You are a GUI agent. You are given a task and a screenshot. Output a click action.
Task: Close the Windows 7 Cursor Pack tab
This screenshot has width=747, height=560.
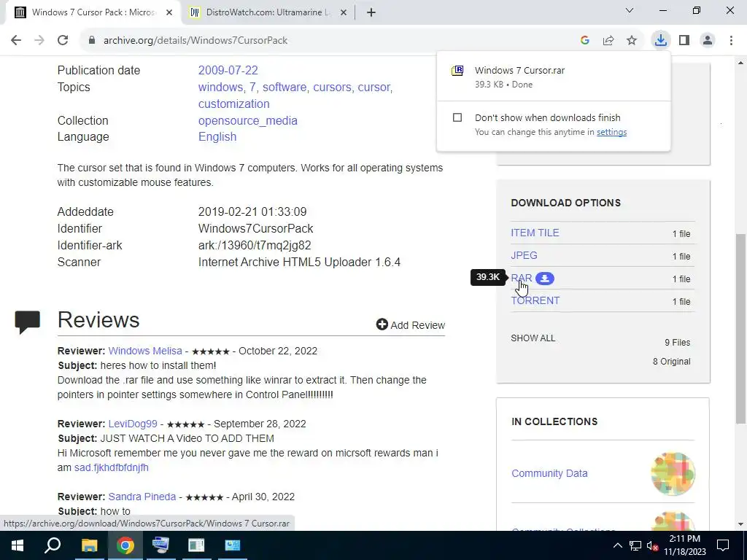169,12
